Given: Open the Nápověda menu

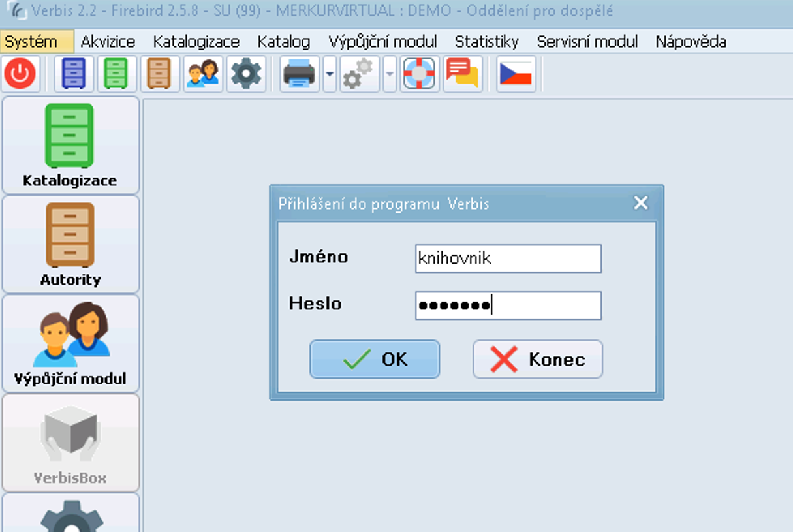Looking at the screenshot, I should pyautogui.click(x=691, y=42).
